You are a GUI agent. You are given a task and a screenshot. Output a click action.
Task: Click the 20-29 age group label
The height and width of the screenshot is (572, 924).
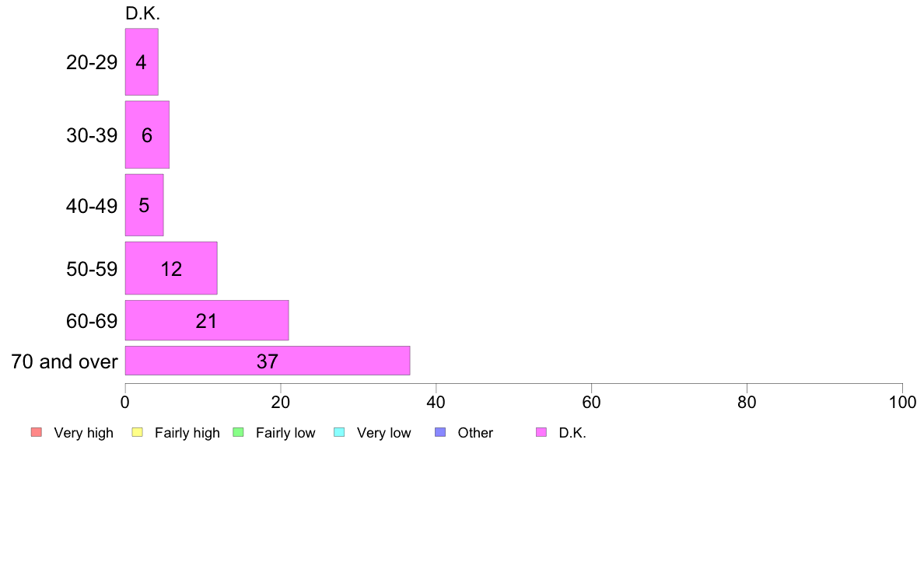(x=92, y=62)
